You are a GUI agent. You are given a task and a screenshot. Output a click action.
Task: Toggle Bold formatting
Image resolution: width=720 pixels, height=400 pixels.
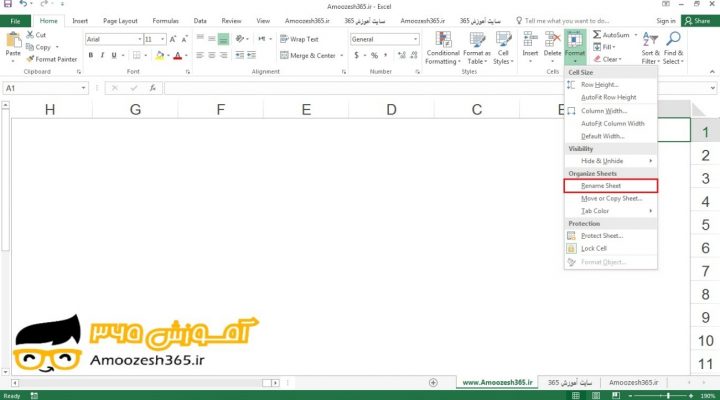(91, 56)
